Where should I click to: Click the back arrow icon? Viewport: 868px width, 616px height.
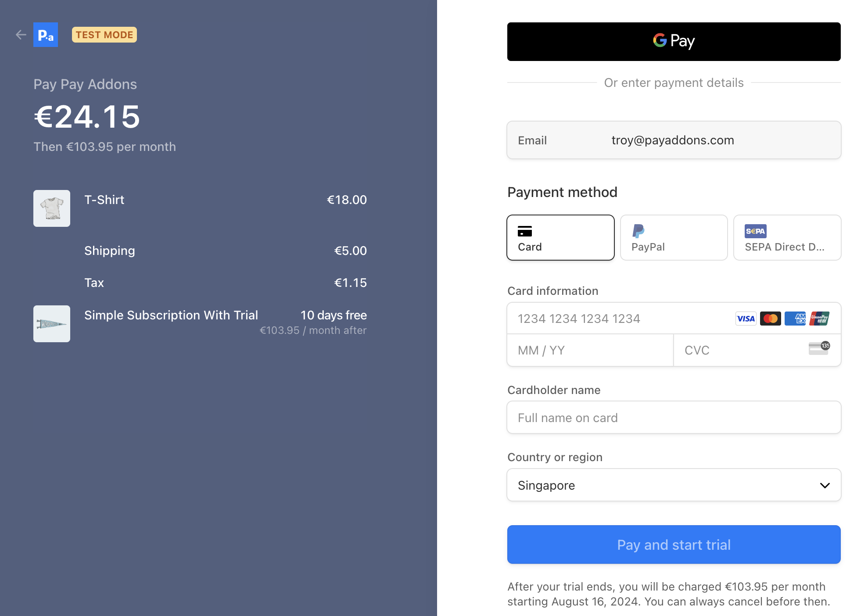(21, 35)
